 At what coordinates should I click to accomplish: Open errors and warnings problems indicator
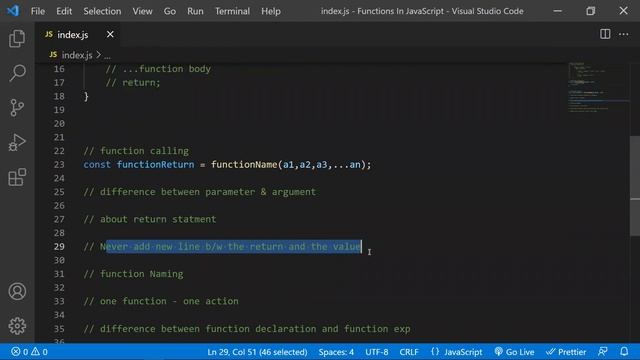29,352
